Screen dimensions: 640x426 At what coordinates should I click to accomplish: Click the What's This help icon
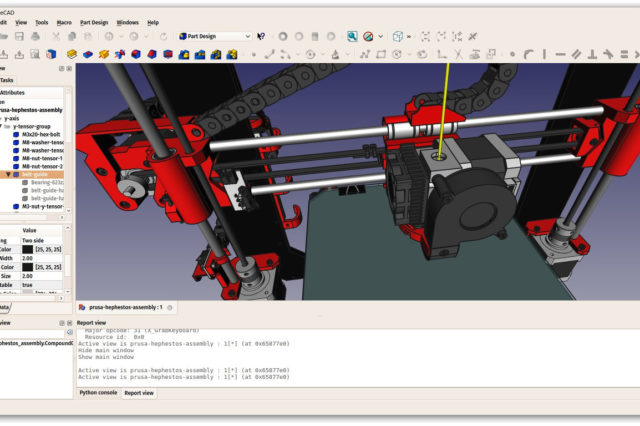coord(261,36)
